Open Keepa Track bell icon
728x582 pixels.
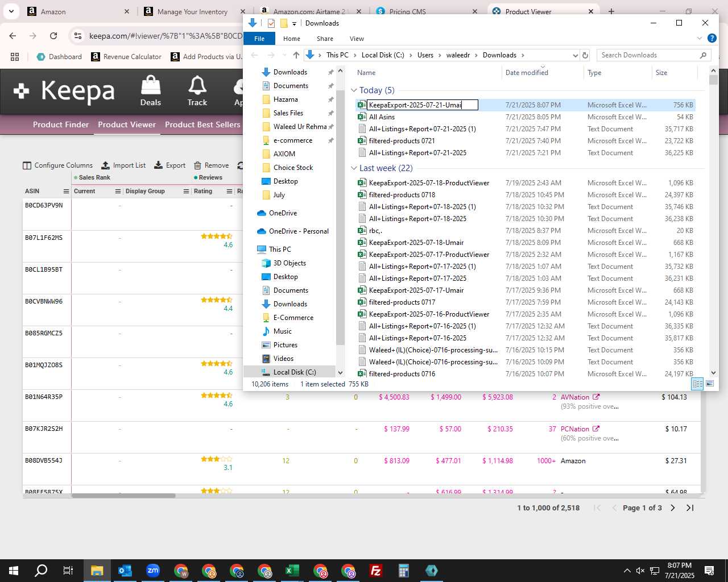pos(197,91)
